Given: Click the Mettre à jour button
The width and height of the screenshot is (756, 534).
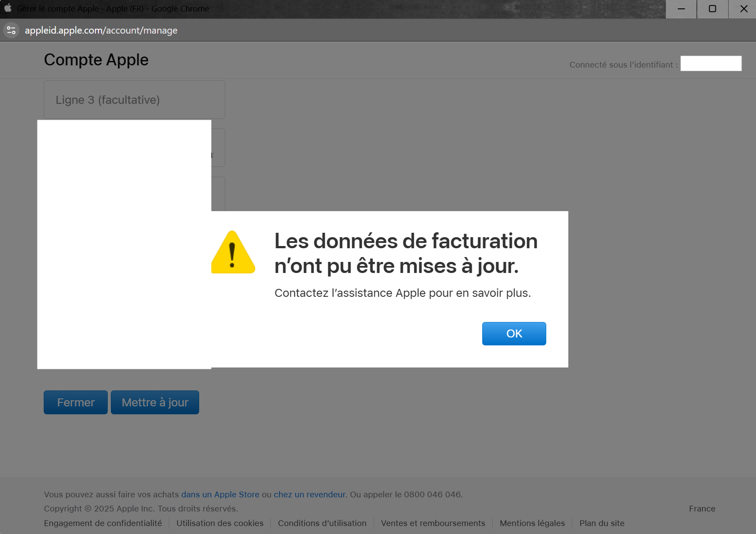Looking at the screenshot, I should pyautogui.click(x=155, y=402).
